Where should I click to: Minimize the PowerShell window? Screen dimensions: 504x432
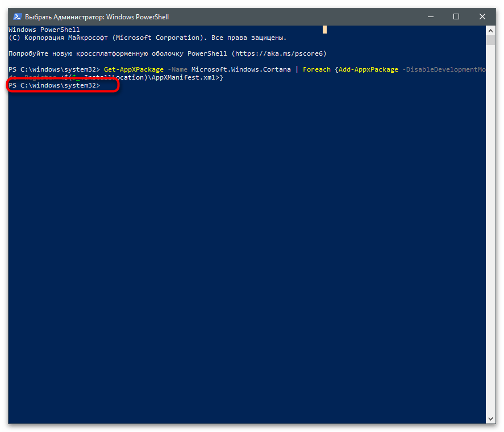(431, 17)
